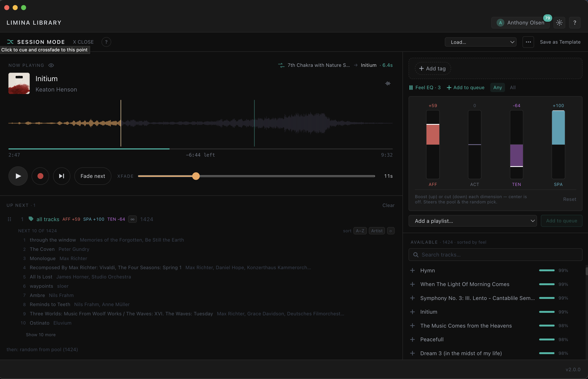Click the red record button
Viewport: 588px width, 379px height.
(x=40, y=176)
